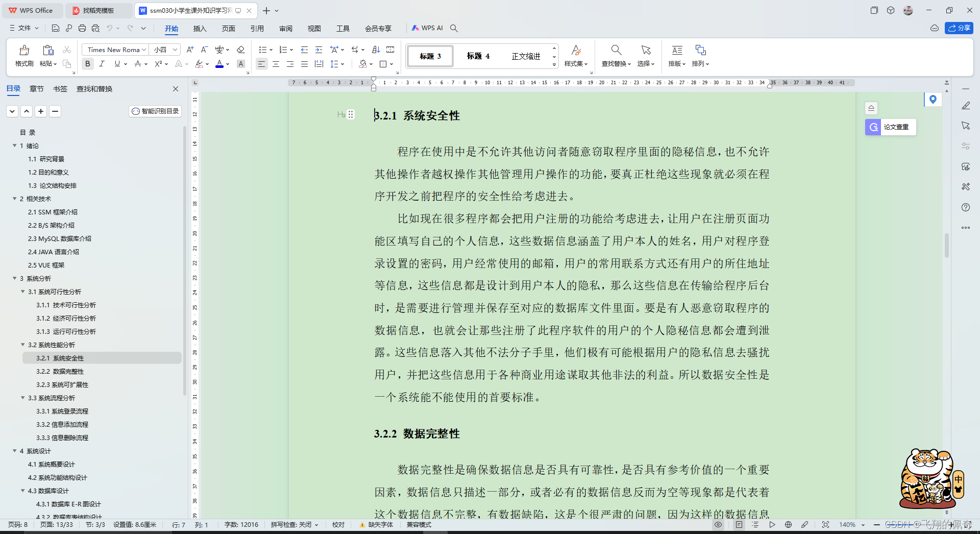The image size is (980, 534).
Task: Click the text highlight color swatch
Action: tap(199, 64)
